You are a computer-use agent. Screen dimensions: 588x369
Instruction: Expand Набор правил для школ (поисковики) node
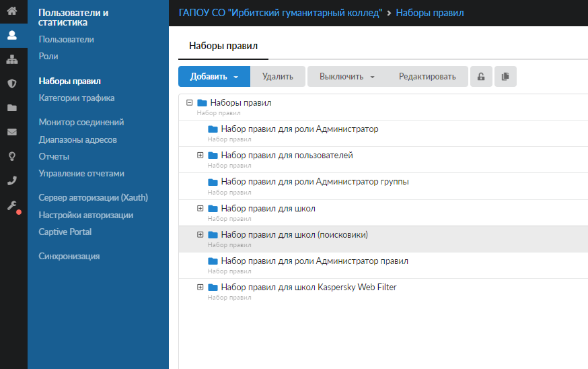[x=200, y=234]
